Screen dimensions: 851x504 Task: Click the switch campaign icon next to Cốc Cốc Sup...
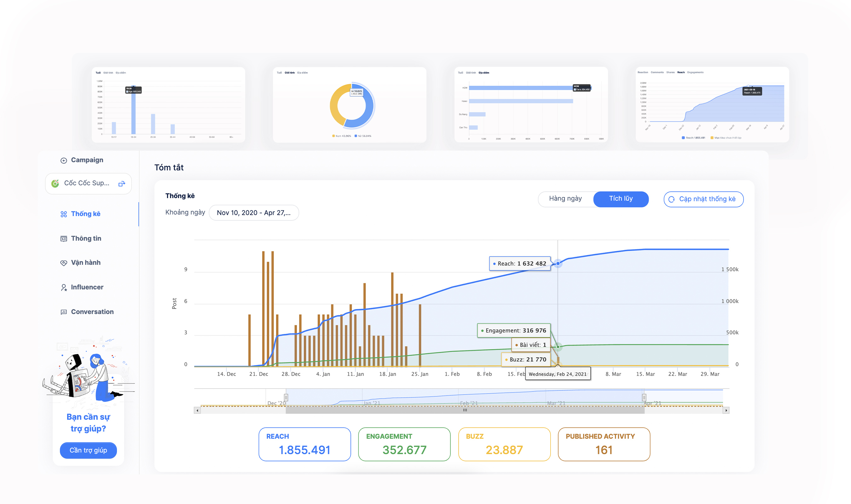click(x=122, y=184)
